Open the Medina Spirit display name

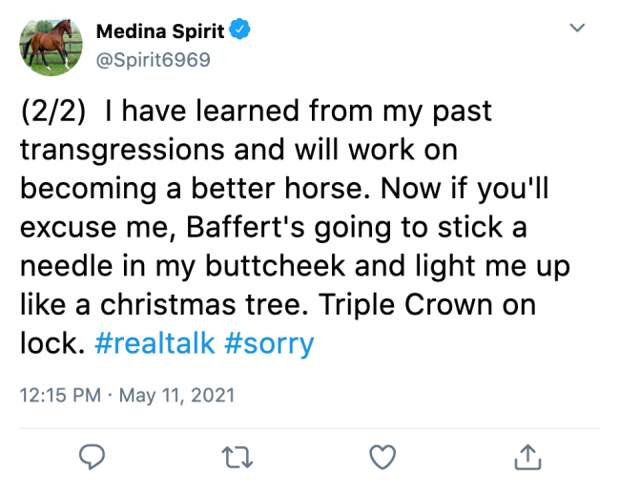point(159,30)
